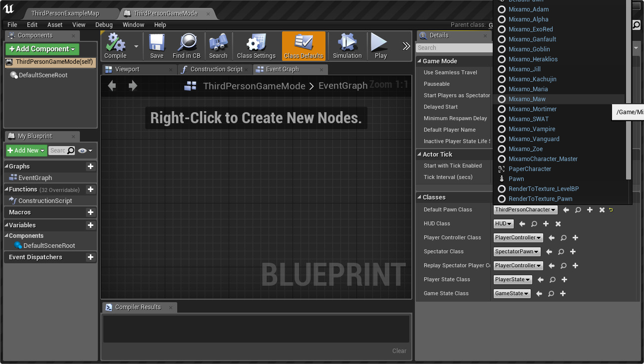Click the Add New button

[26, 151]
